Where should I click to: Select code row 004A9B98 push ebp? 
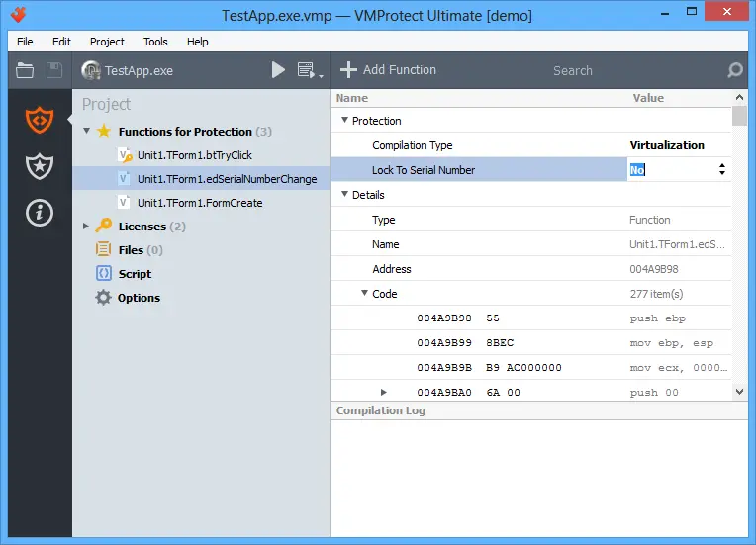pos(530,318)
